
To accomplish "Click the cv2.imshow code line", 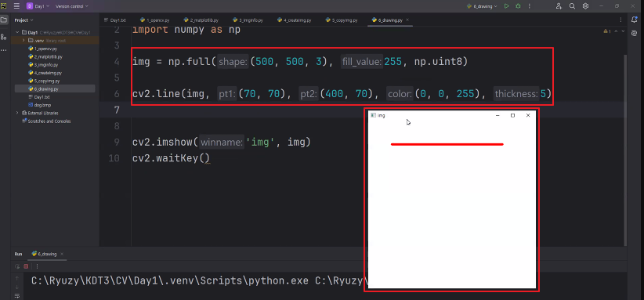I will (x=222, y=142).
